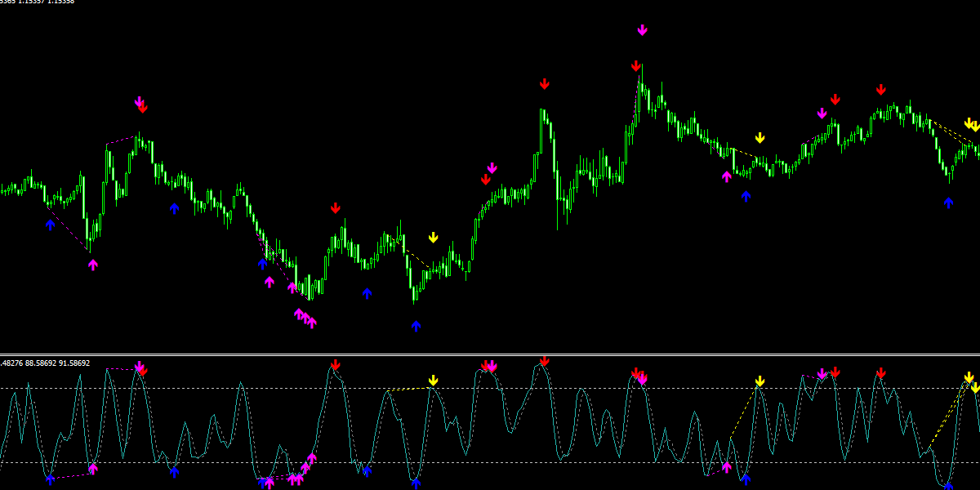Click the leftmost blue up arrow in the oscillator panel
Viewport: 980px width, 490px height.
[x=50, y=480]
